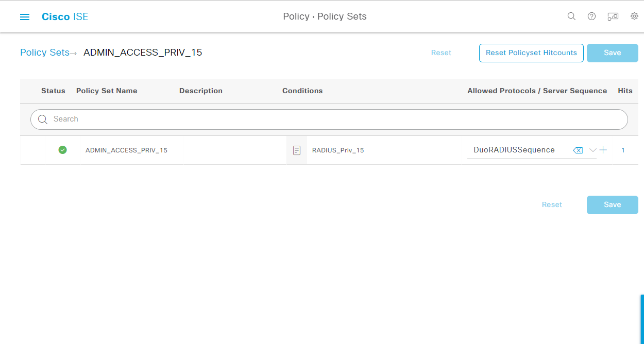Click the bottom Reset link
The width and height of the screenshot is (644, 344).
click(552, 204)
